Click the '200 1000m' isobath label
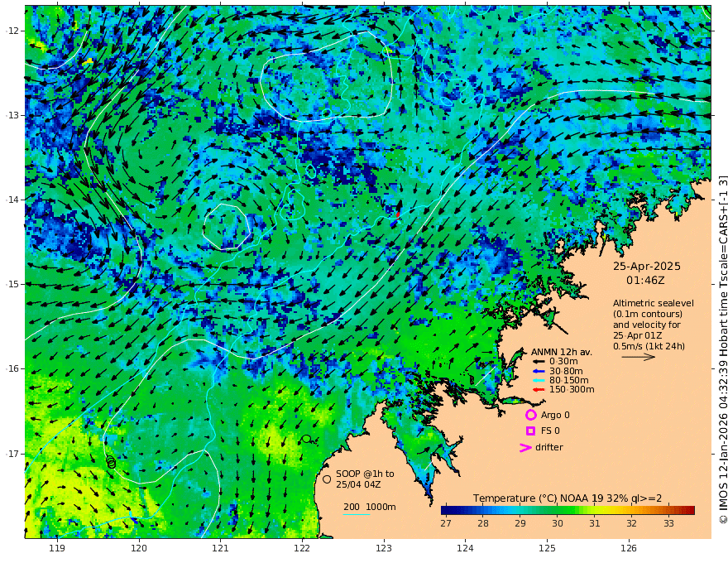This screenshot has width=728, height=563. [370, 507]
